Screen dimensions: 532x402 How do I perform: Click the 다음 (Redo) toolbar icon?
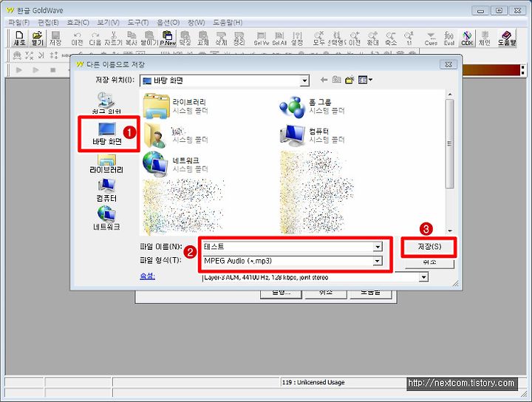pos(95,38)
